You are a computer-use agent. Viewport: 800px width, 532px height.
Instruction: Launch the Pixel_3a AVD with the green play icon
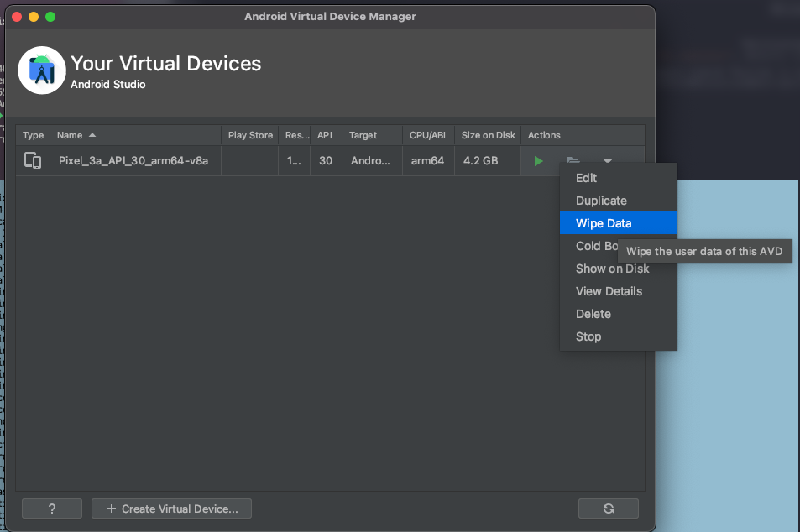pos(538,161)
